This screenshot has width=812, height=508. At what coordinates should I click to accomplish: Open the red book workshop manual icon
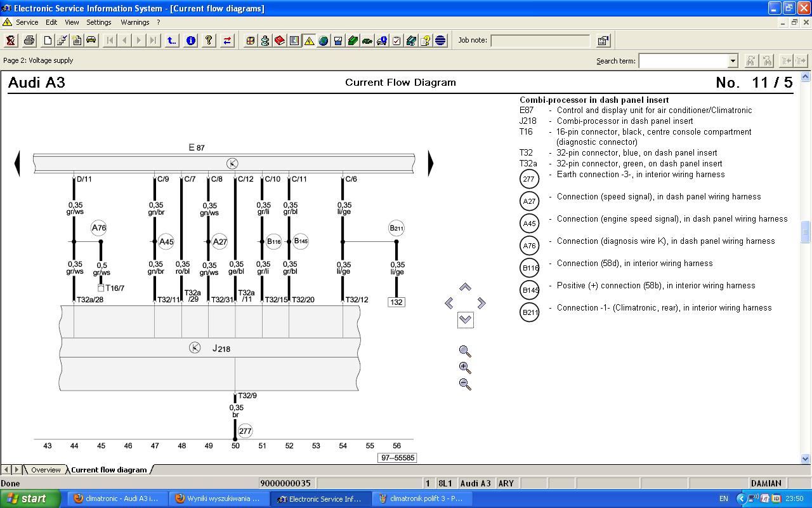tap(280, 41)
